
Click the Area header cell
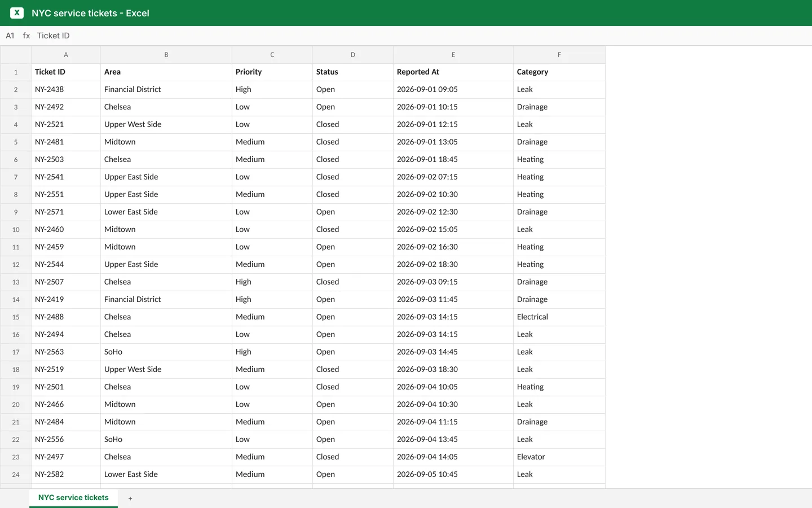[x=166, y=72]
